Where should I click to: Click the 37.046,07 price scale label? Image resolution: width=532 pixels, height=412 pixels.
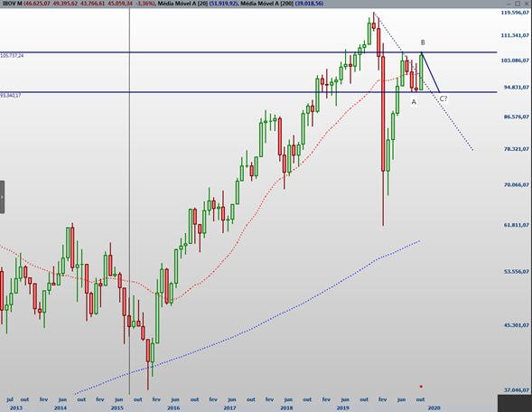pyautogui.click(x=516, y=390)
